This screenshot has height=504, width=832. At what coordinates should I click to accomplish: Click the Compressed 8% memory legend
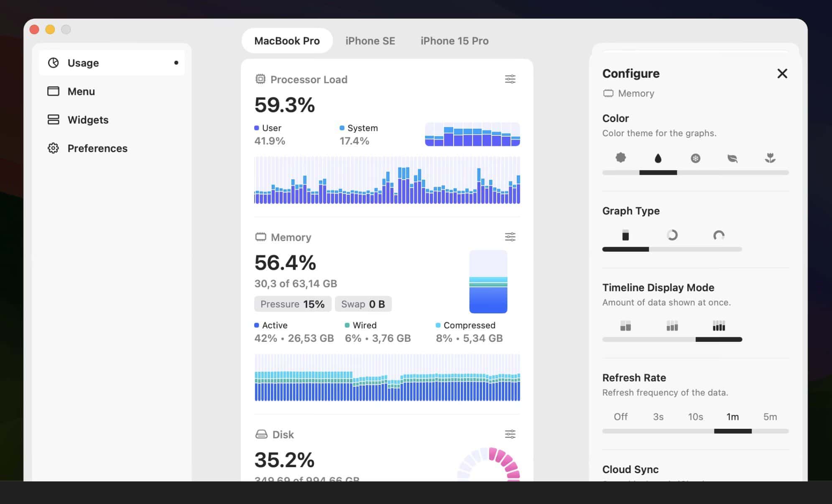[469, 332]
